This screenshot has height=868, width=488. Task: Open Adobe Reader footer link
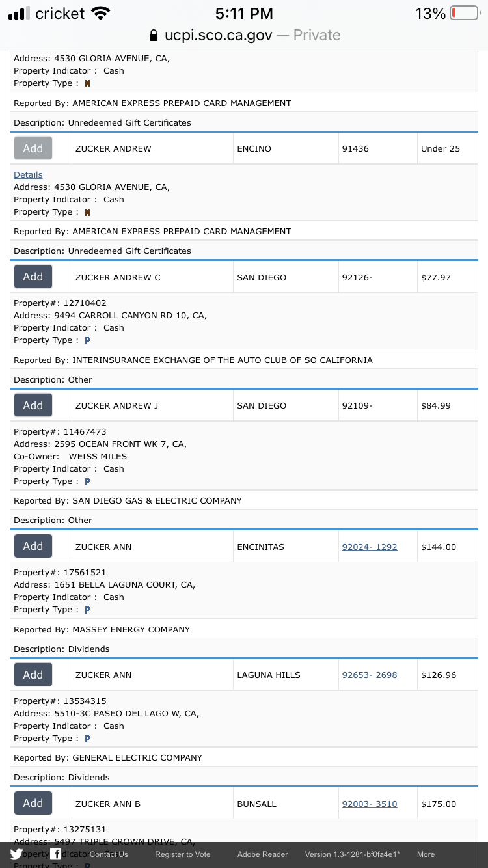[263, 854]
